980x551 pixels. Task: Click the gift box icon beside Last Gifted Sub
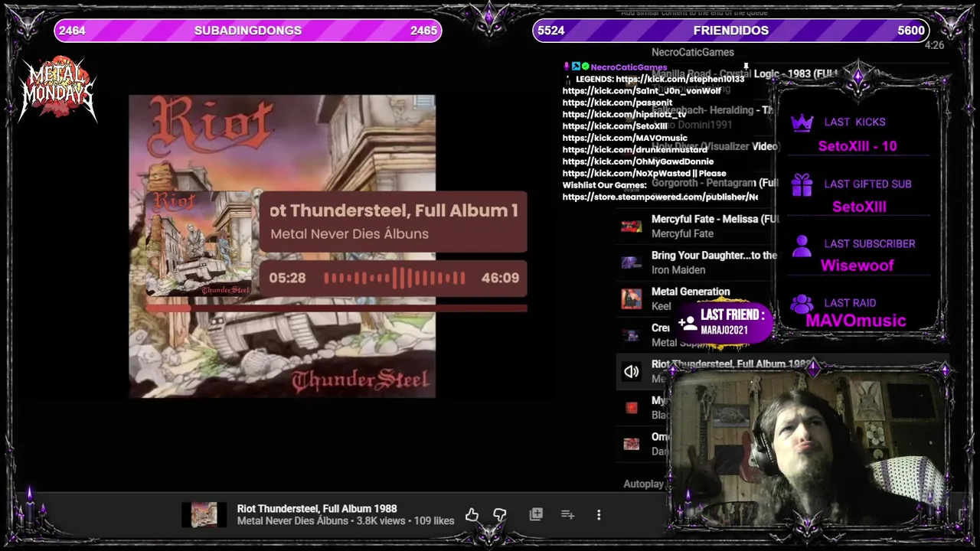802,184
